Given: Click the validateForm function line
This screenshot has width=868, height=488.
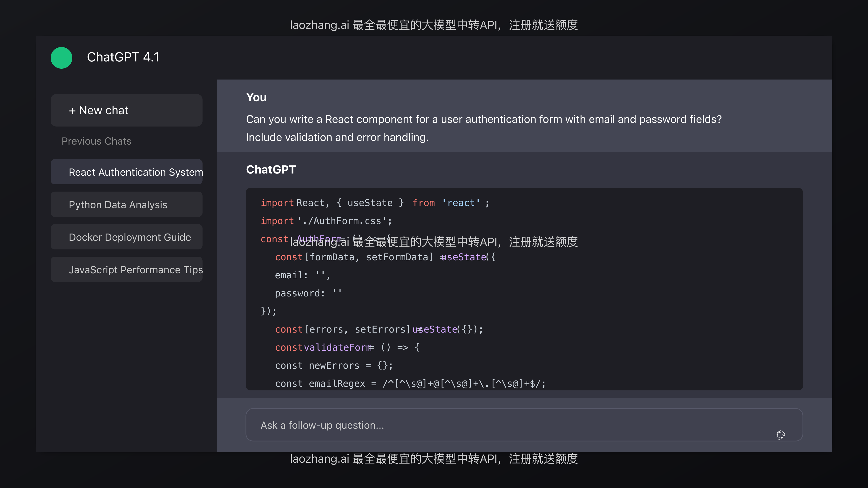Looking at the screenshot, I should (347, 347).
